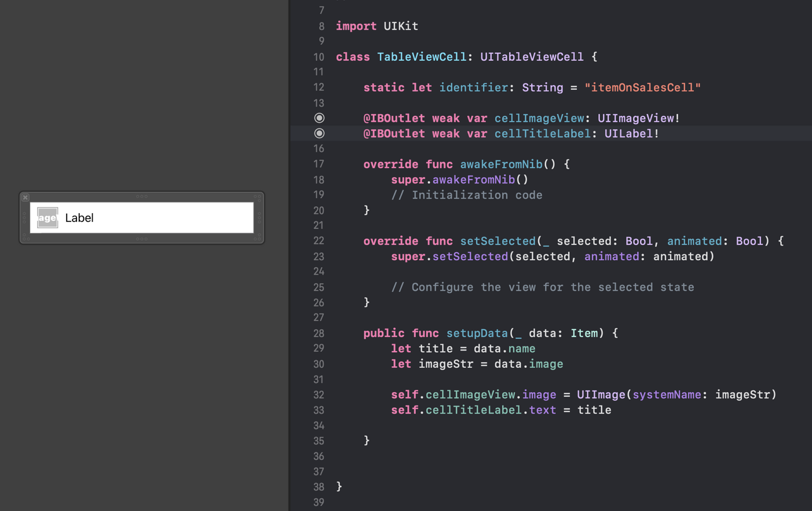Click the closing brace on line 35
Viewport: 812px width, 511px height.
pyautogui.click(x=367, y=440)
